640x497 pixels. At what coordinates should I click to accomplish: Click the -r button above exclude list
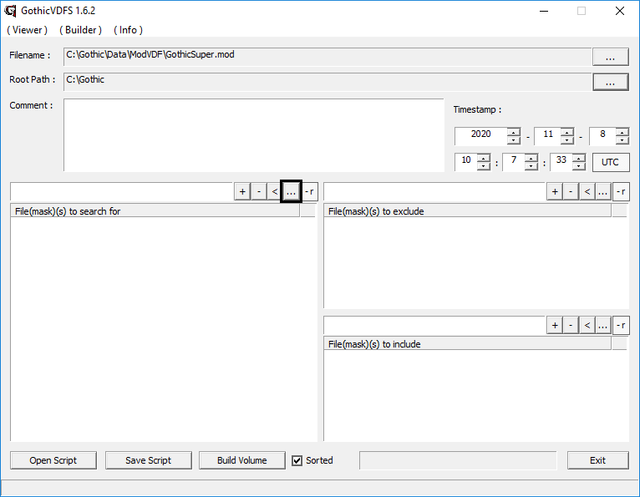[x=621, y=191]
